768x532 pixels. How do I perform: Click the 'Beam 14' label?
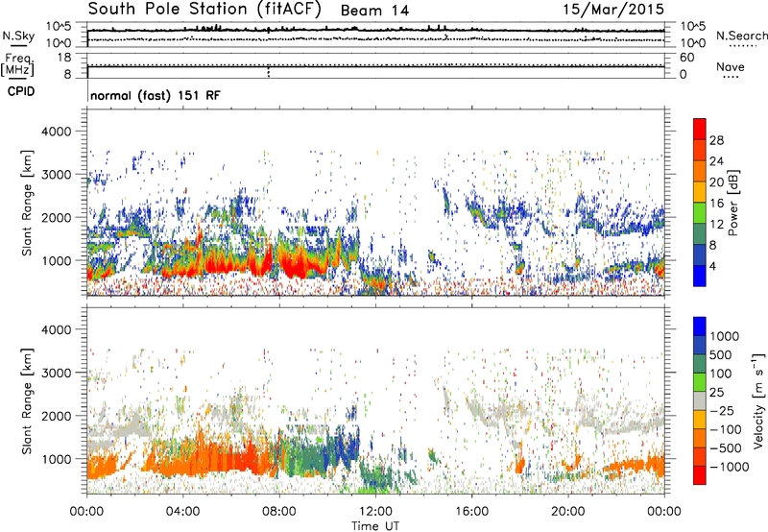coord(374,11)
